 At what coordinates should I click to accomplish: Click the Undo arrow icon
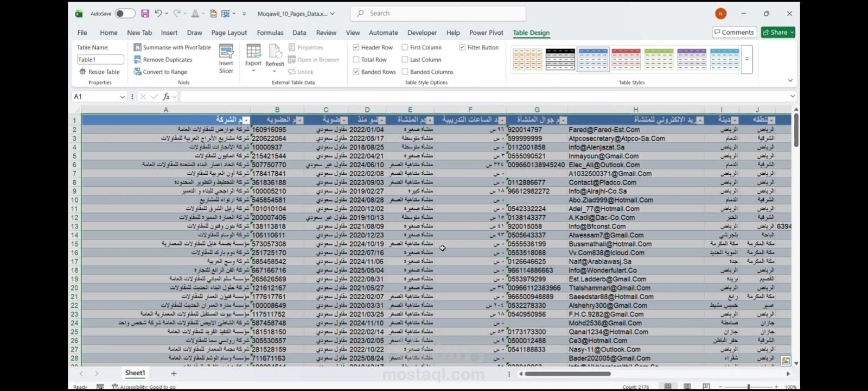click(x=158, y=14)
